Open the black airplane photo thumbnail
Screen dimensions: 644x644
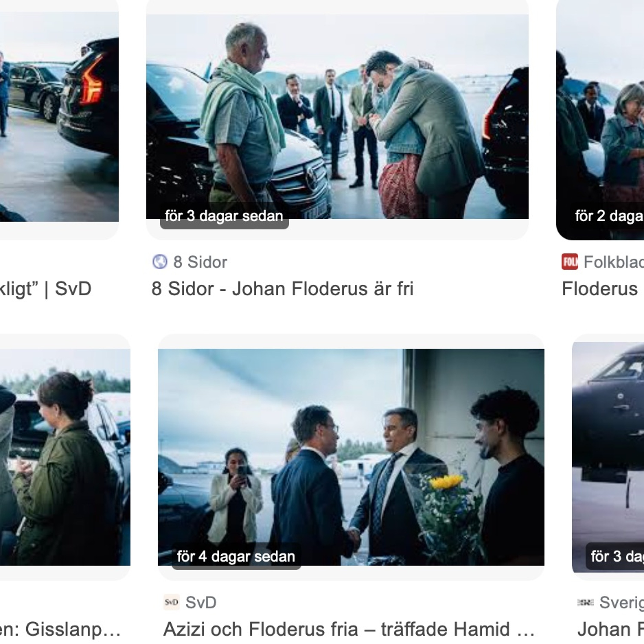(x=608, y=457)
